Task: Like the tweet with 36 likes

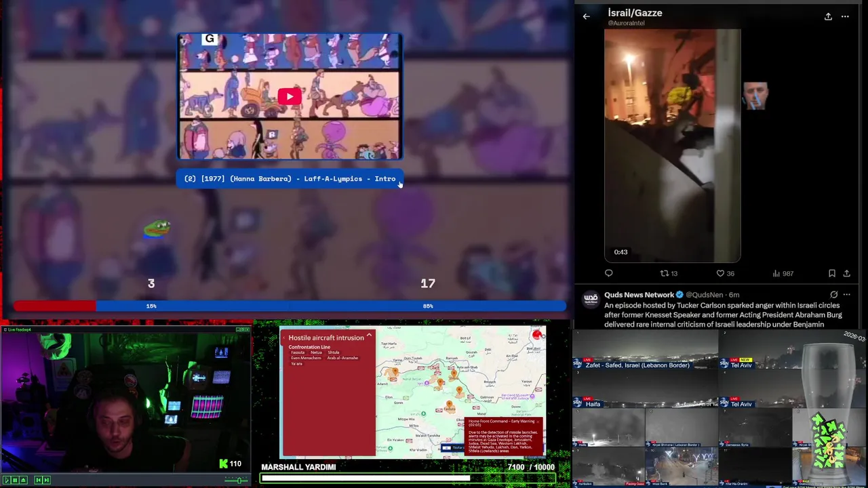Action: point(726,273)
